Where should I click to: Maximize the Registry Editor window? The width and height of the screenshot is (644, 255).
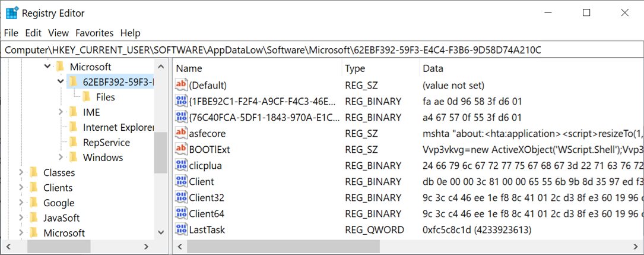coord(586,12)
